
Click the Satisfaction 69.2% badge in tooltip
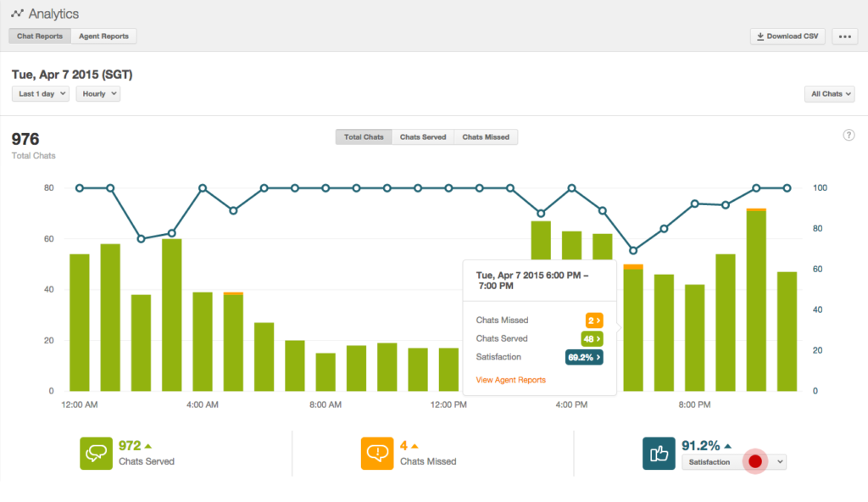coord(584,357)
